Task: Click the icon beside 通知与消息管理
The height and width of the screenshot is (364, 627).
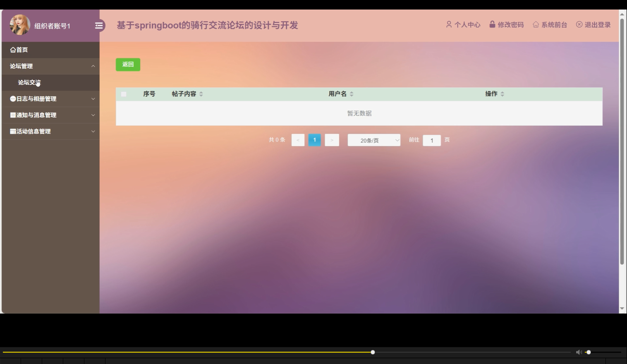Action: click(13, 115)
